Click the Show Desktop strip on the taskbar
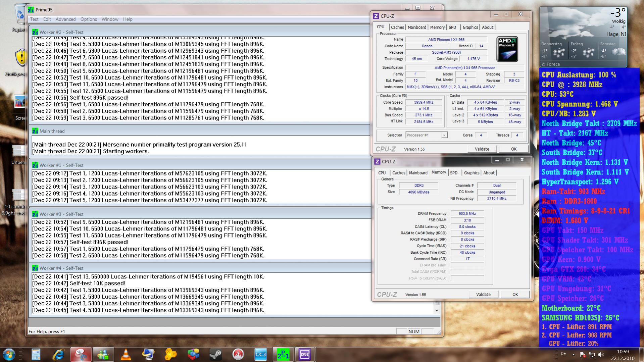 click(642, 355)
